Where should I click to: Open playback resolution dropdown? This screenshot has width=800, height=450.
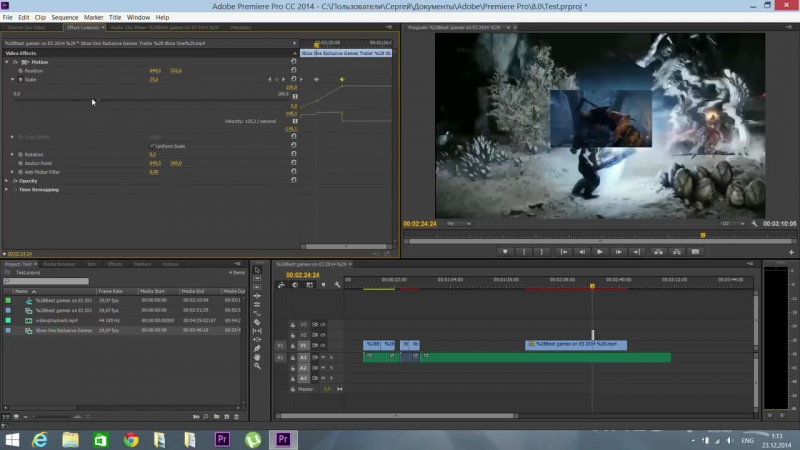[733, 223]
